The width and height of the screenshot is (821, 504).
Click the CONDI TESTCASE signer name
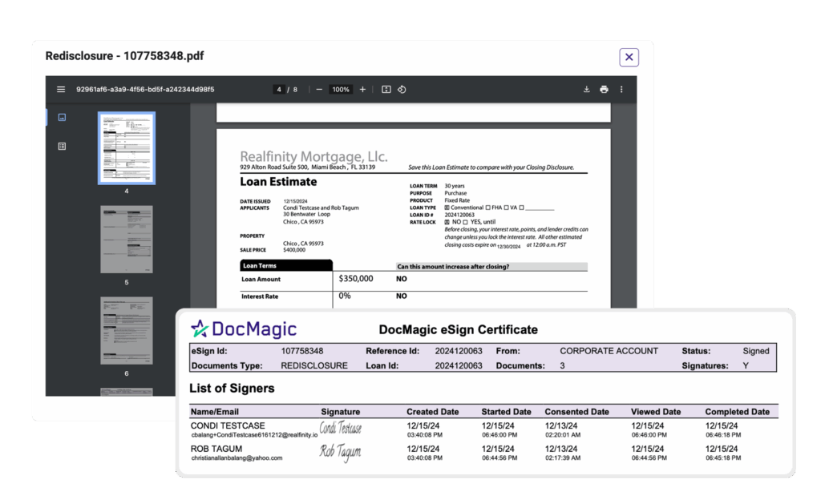click(228, 426)
